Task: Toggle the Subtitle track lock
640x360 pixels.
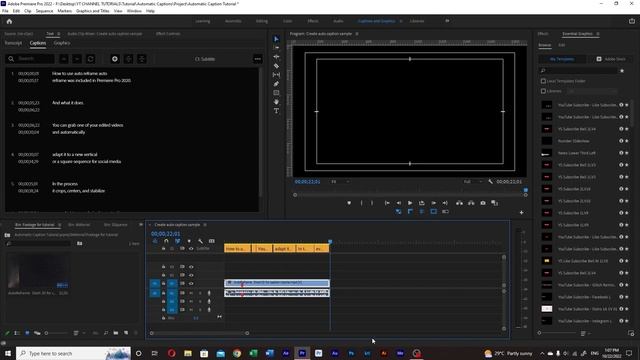Action: point(163,249)
